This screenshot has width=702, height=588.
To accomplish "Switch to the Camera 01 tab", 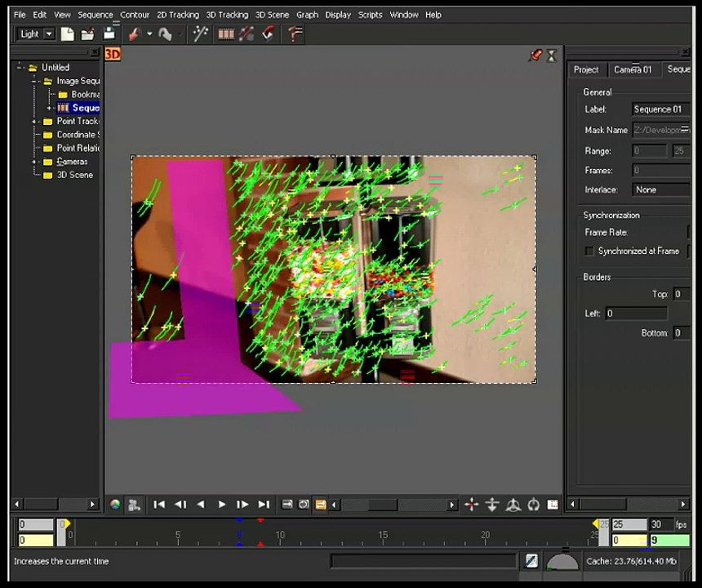I will (633, 69).
